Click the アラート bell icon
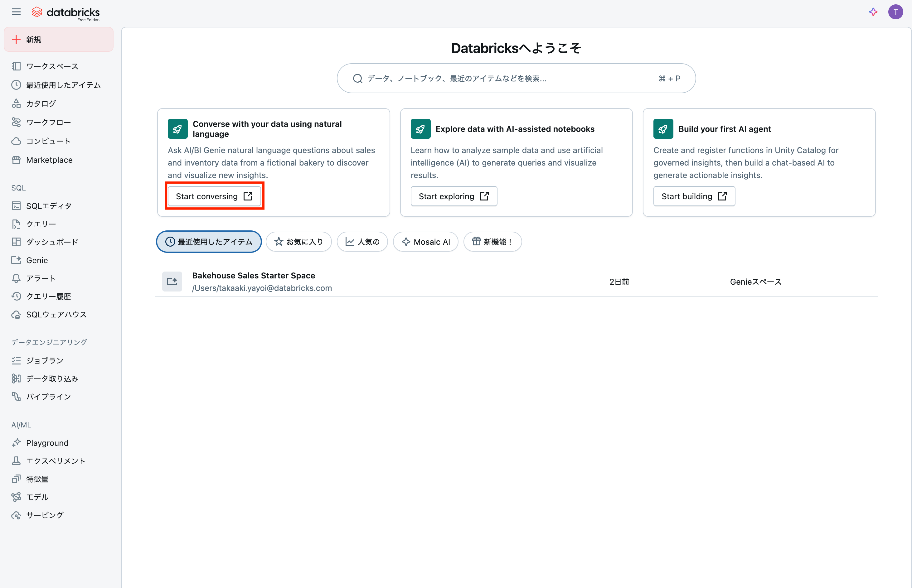The height and width of the screenshot is (588, 912). [x=16, y=278]
